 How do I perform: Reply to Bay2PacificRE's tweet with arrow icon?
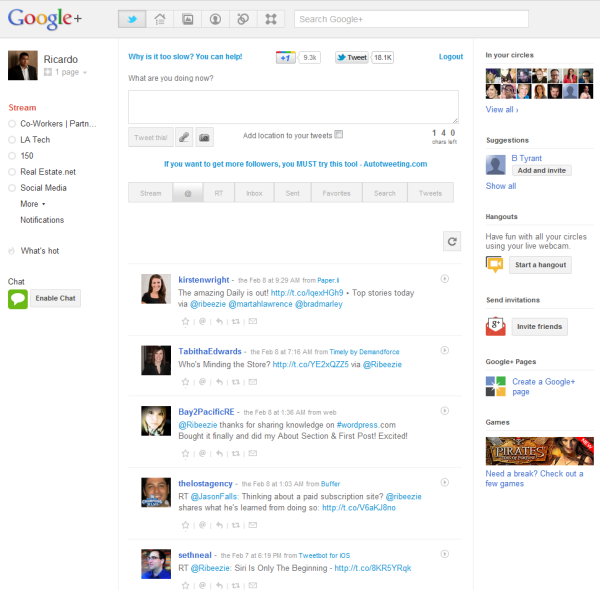point(219,453)
